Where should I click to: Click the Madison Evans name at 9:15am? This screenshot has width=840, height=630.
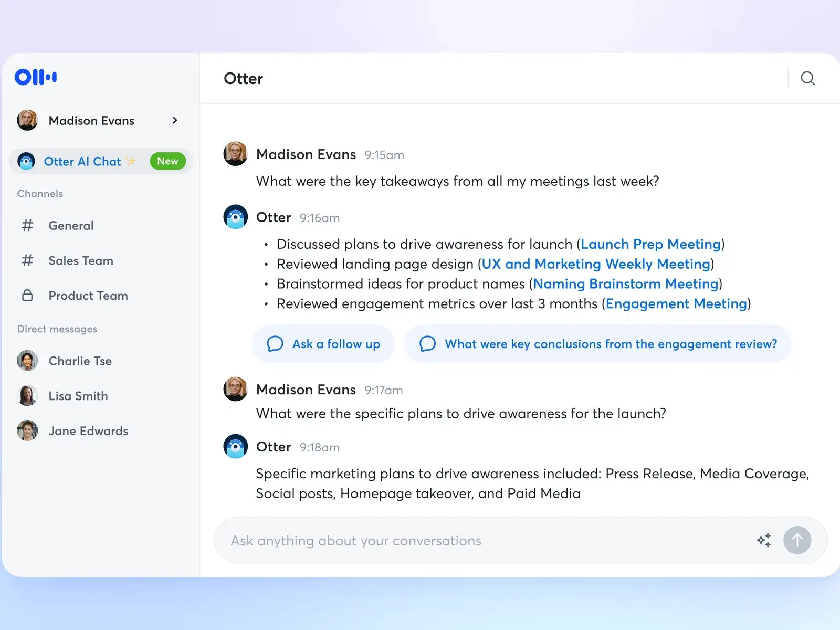point(306,154)
